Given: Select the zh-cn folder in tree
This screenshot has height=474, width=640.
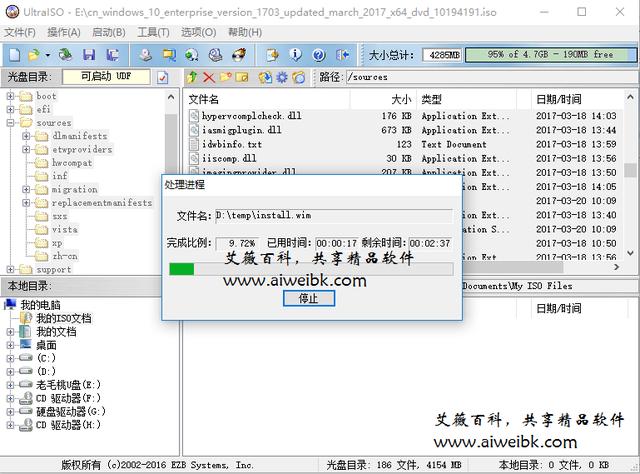Looking at the screenshot, I should pyautogui.click(x=64, y=256).
